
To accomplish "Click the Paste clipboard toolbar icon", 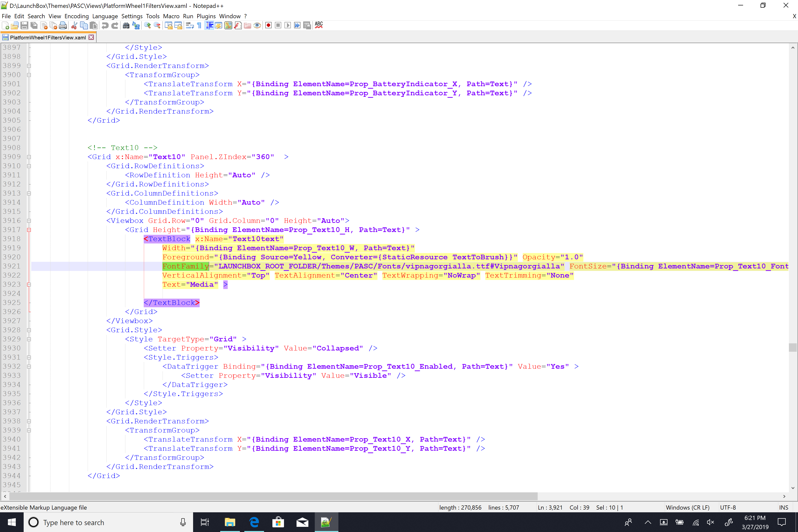I will tap(94, 25).
